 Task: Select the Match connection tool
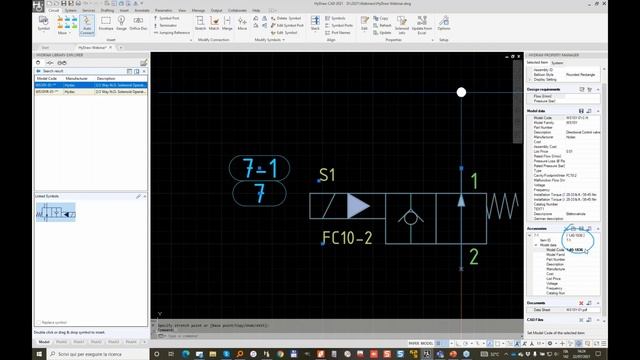pyautogui.click(x=214, y=23)
